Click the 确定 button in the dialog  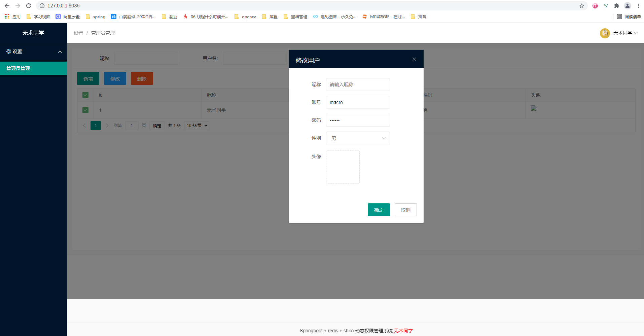tap(379, 210)
